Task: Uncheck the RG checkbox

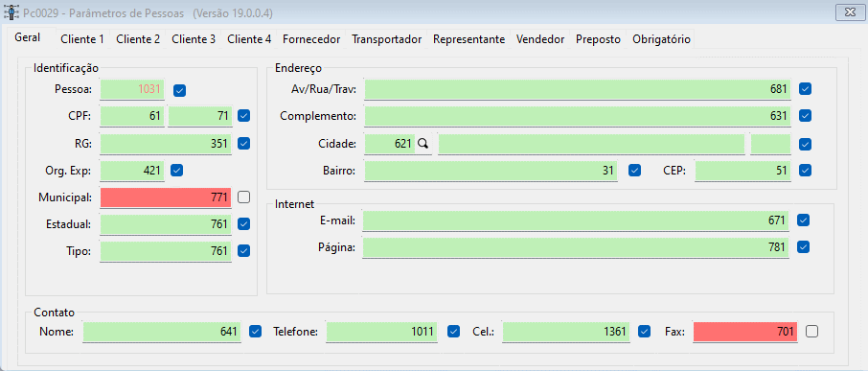Action: pos(243,144)
